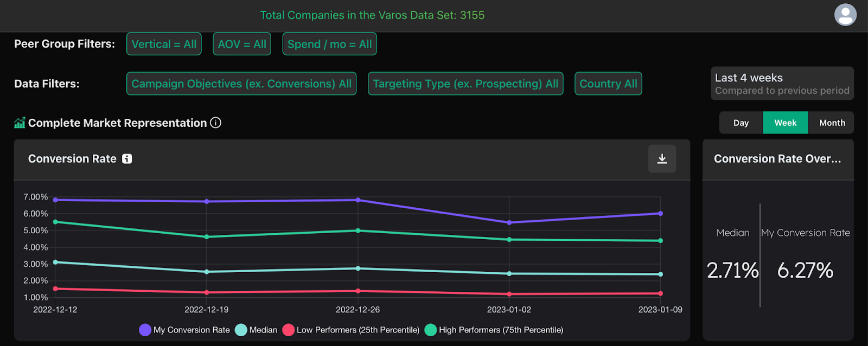Click the green chart icon beside Complete Market

coord(20,123)
